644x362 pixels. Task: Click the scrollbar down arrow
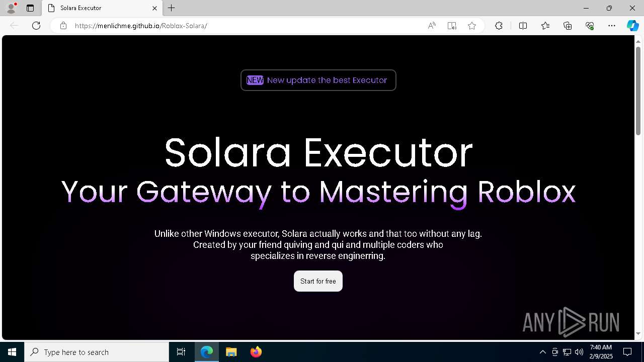click(x=638, y=333)
